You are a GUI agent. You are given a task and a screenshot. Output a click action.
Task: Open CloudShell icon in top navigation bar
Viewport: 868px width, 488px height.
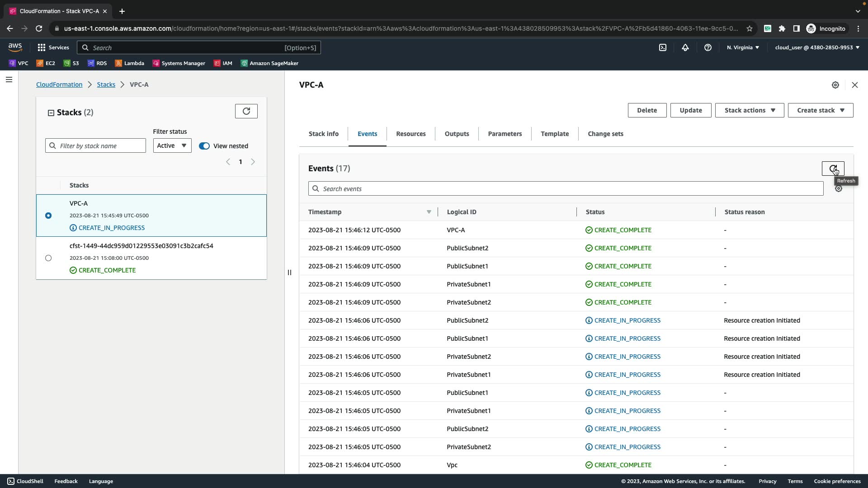[x=662, y=47]
